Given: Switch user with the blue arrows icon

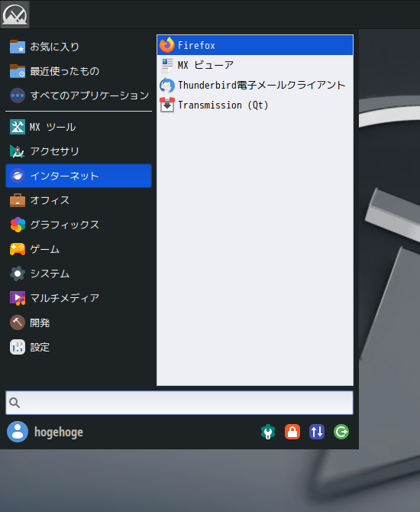Looking at the screenshot, I should point(317,432).
